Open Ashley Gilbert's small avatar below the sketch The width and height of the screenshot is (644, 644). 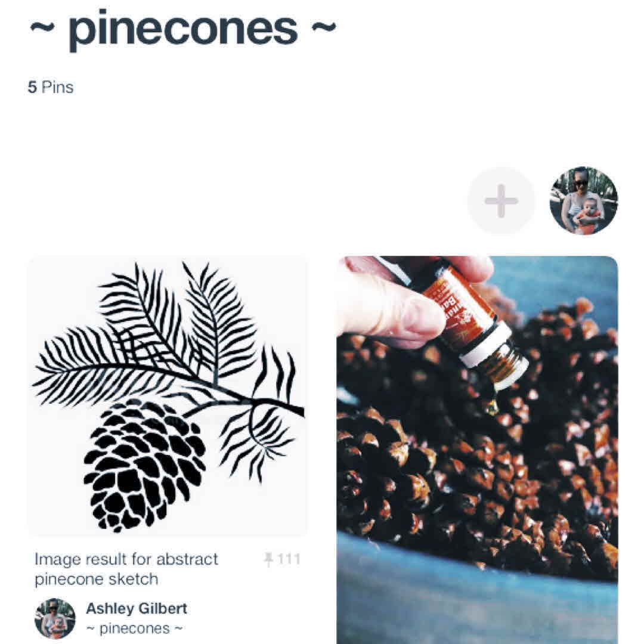(x=55, y=618)
